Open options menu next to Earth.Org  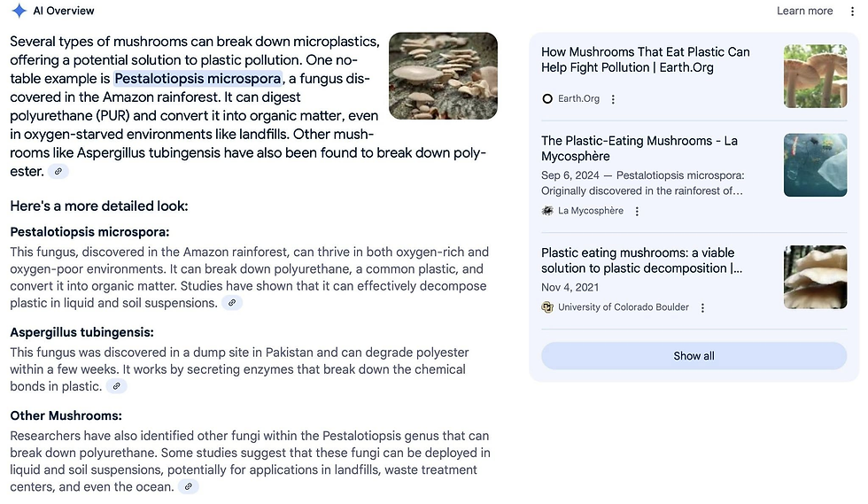click(613, 99)
